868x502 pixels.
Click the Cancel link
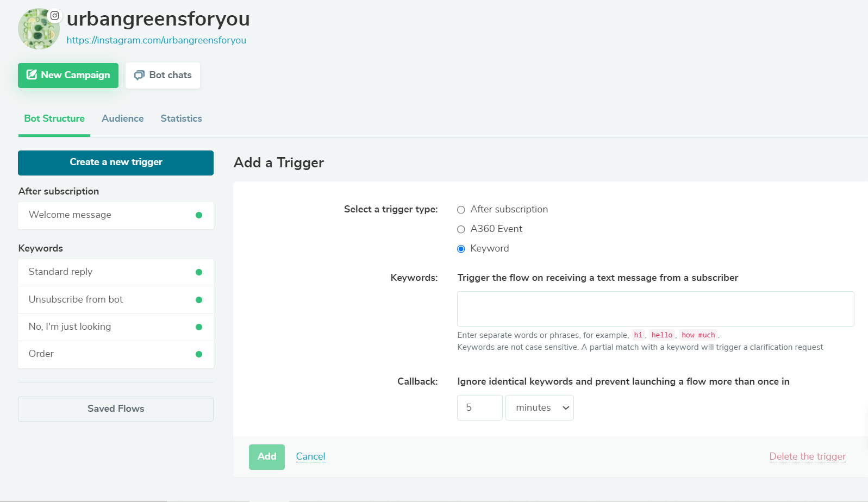point(310,456)
